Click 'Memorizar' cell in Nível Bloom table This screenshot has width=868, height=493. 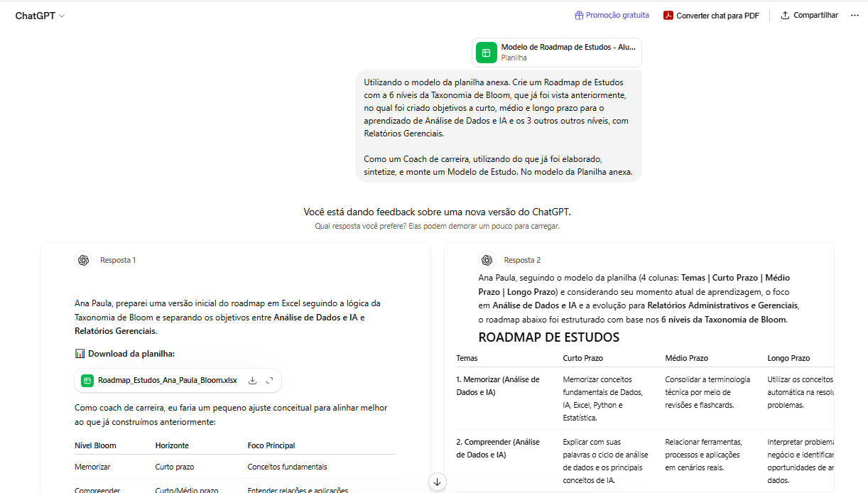[x=92, y=467]
